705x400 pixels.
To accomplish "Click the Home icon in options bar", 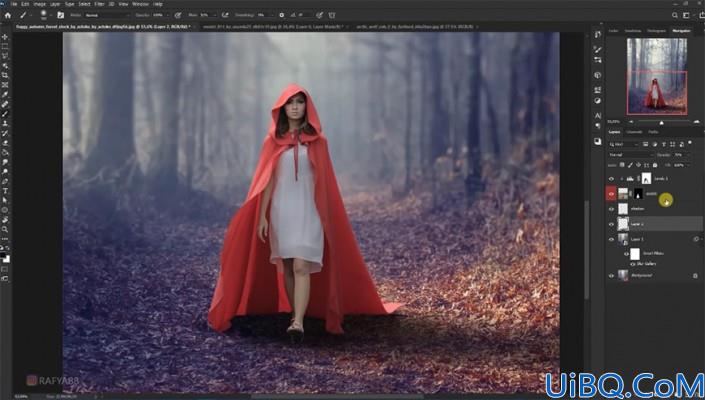I will [8, 15].
